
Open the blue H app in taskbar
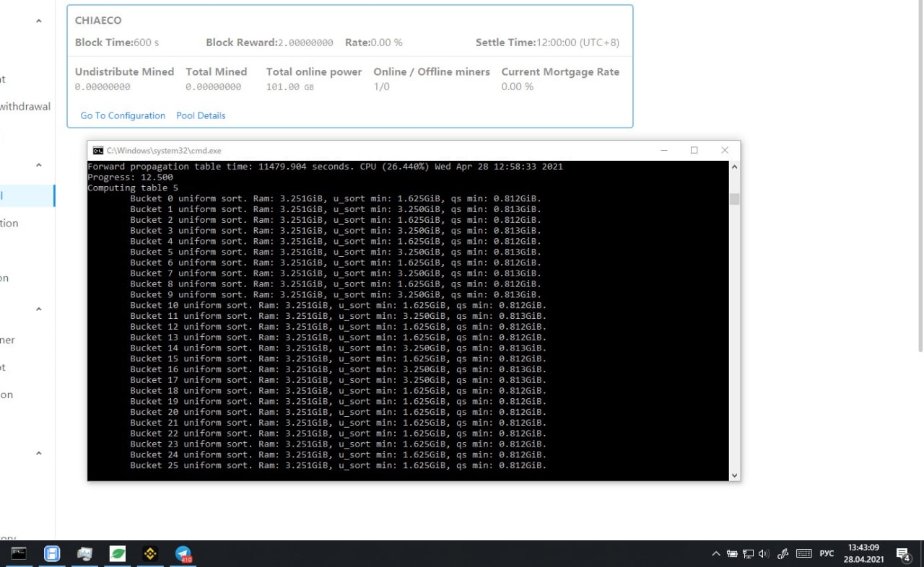point(52,554)
